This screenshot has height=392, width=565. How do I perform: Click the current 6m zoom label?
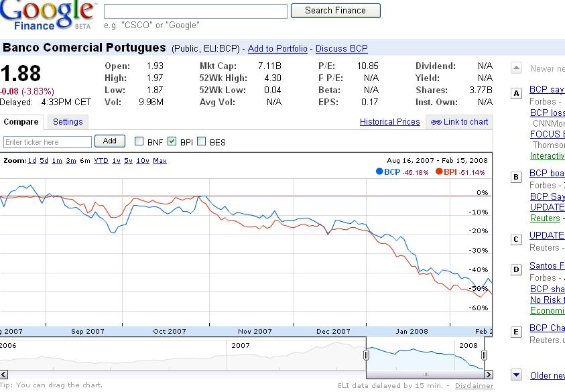(85, 161)
